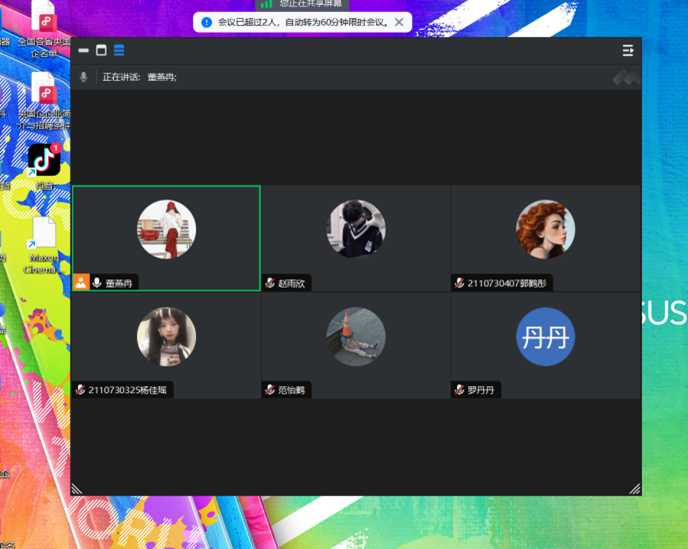688x549 pixels.
Task: Select 杨佳瑶's avatar photo
Action: click(x=166, y=337)
